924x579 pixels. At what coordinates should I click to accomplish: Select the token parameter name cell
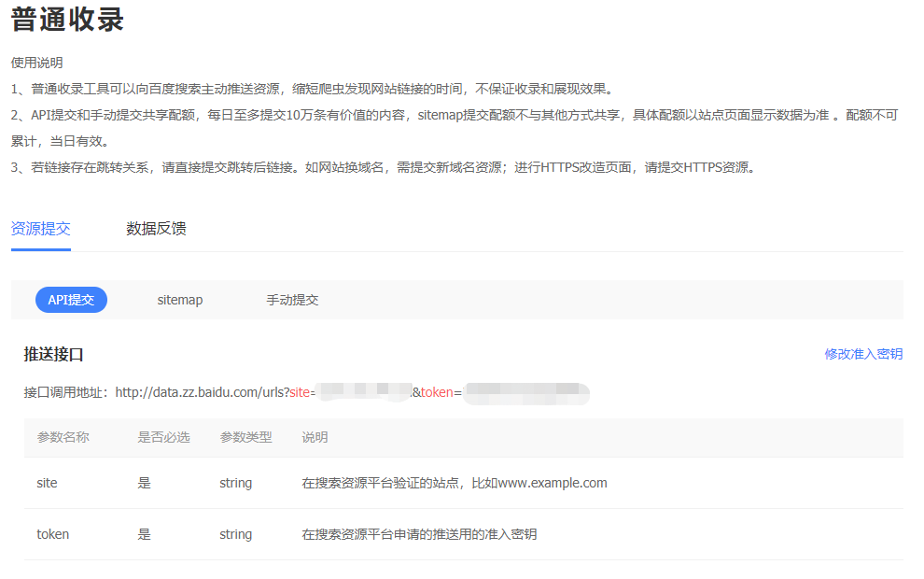(52, 534)
